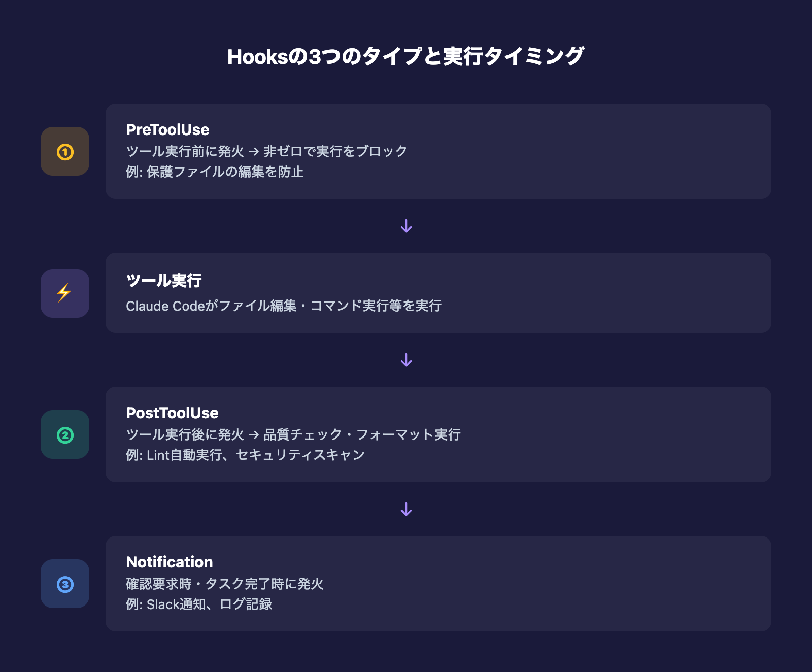Click the down arrow above the PostToolUse card
The width and height of the screenshot is (812, 672).
click(x=406, y=360)
